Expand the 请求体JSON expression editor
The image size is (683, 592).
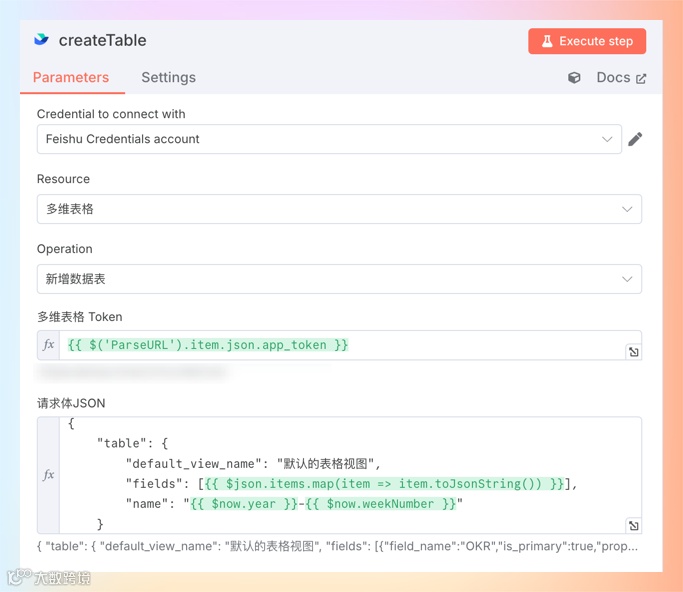click(x=634, y=526)
